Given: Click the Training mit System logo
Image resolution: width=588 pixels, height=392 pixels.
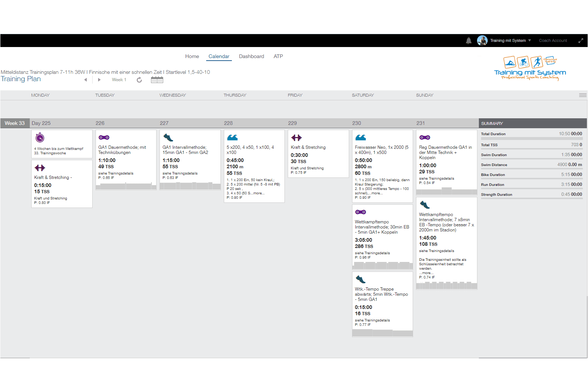Looking at the screenshot, I should tap(530, 68).
